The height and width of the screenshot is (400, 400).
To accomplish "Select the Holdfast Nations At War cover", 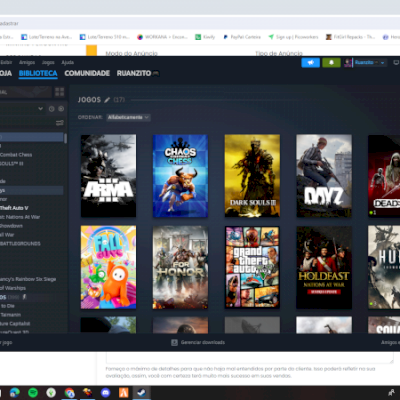I will (324, 267).
